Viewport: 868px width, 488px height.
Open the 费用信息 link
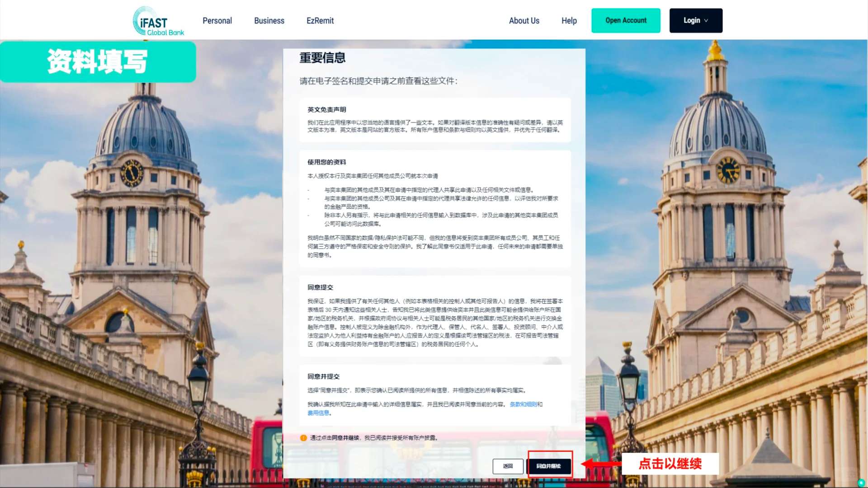(x=318, y=413)
